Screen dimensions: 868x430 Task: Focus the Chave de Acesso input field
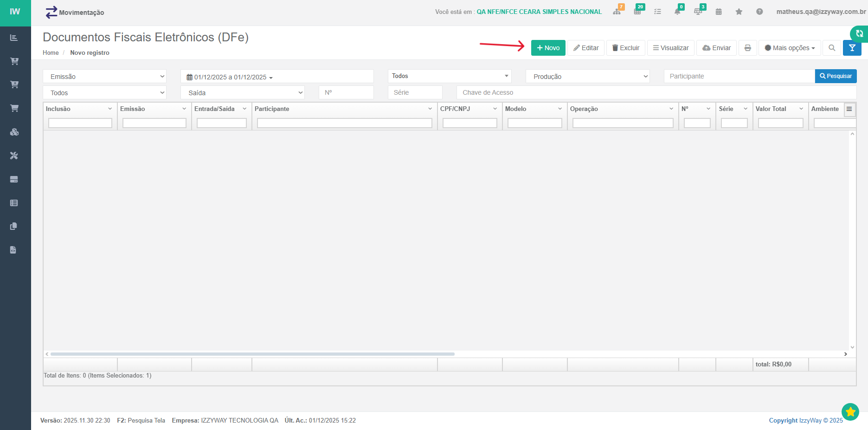tap(656, 92)
